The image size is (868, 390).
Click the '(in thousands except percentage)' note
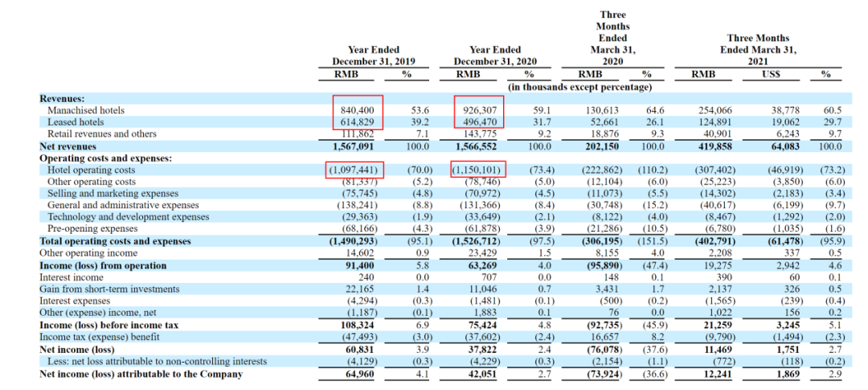[x=579, y=87]
